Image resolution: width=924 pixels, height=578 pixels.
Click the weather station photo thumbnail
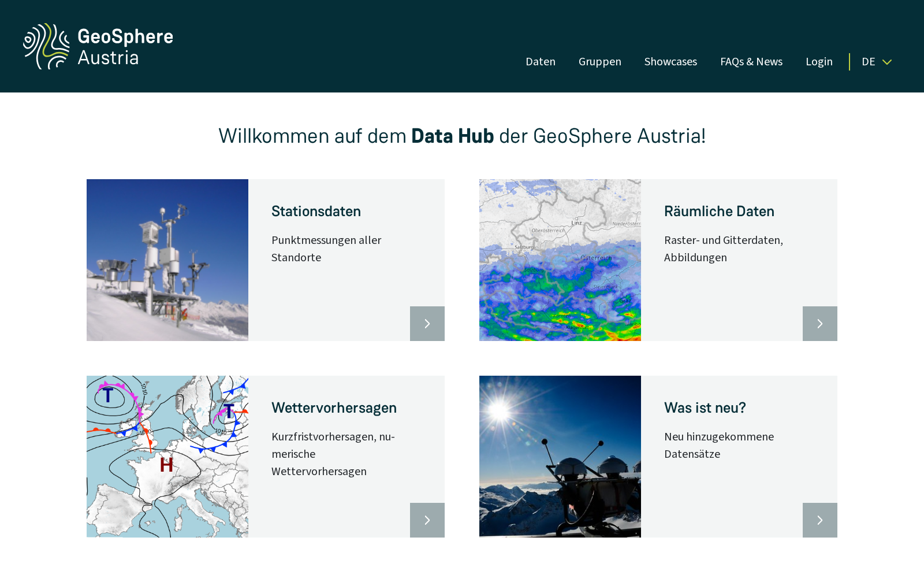point(167,260)
